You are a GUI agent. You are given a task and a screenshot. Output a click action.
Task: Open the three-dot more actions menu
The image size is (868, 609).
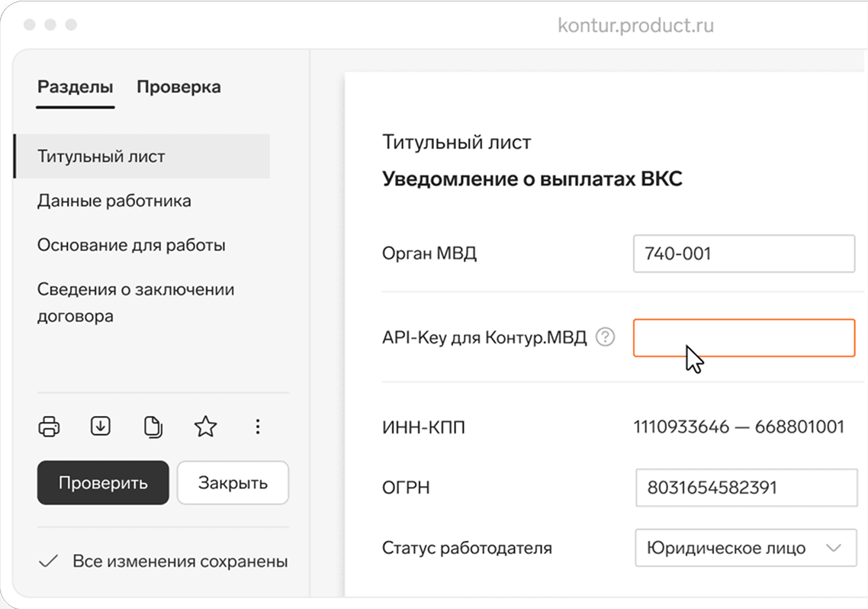pyautogui.click(x=257, y=427)
